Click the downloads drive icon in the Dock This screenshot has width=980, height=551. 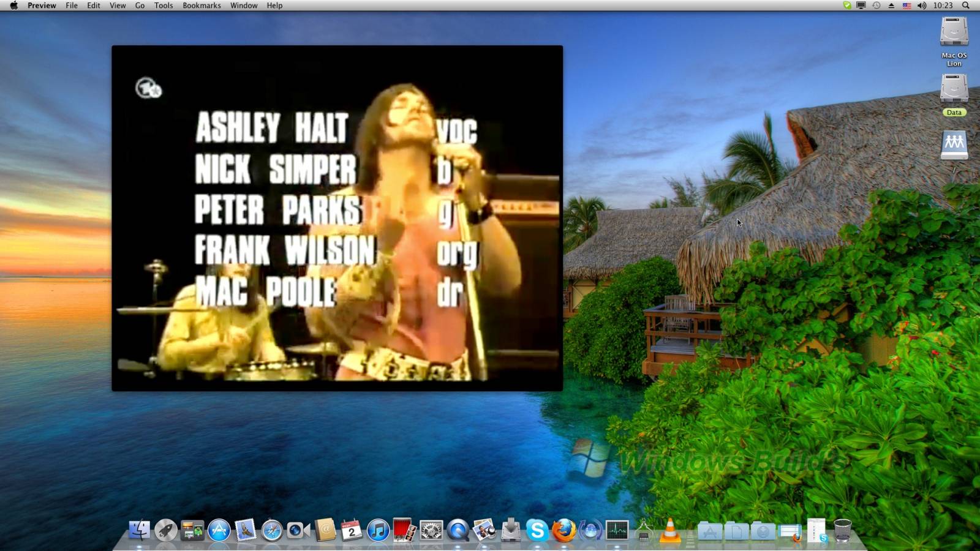tap(511, 530)
